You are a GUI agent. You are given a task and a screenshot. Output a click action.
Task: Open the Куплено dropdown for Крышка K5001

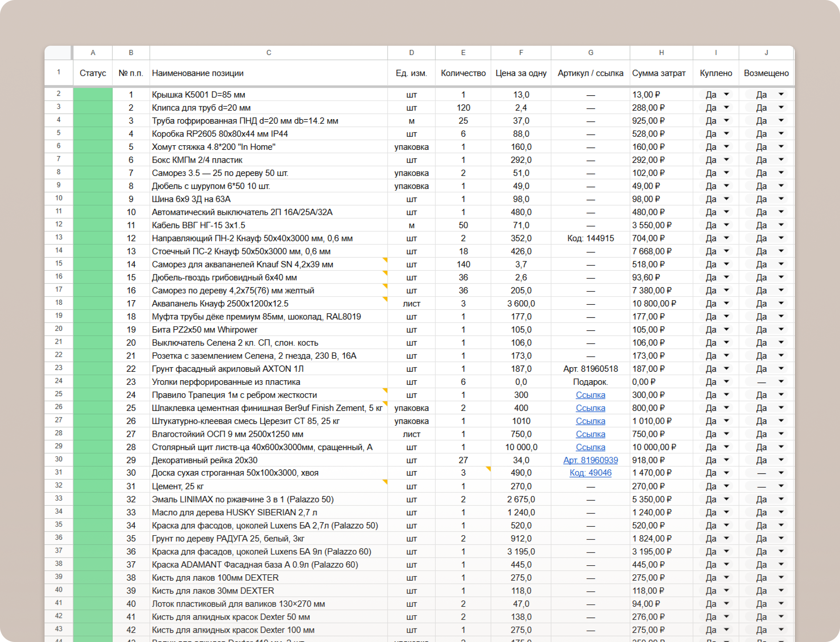coord(726,94)
